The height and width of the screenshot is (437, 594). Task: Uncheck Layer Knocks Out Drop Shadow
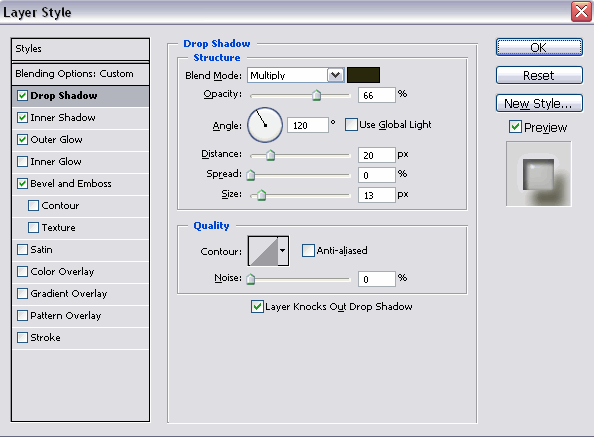257,306
